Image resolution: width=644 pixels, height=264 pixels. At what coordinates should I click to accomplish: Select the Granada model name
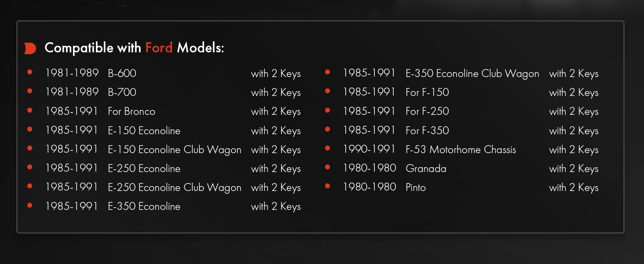pyautogui.click(x=426, y=169)
